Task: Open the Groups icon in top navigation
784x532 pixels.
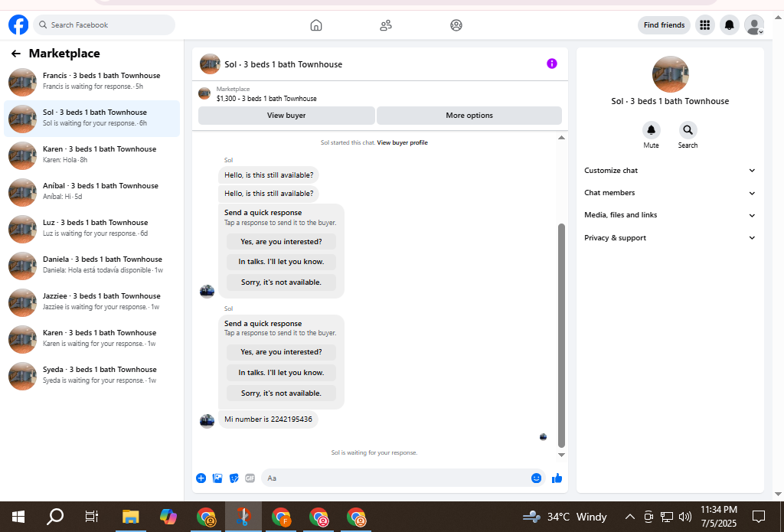Action: point(456,25)
